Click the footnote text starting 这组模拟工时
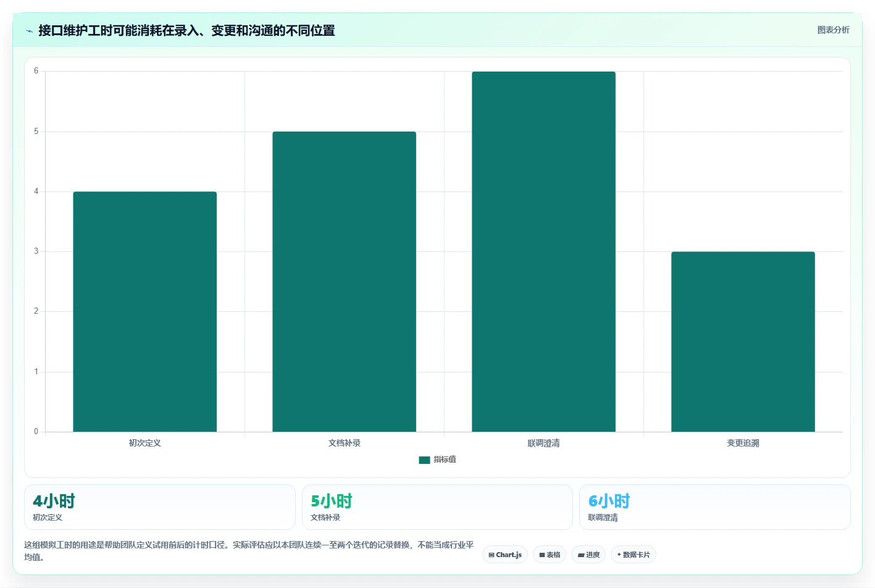This screenshot has height=588, width=875. (x=249, y=551)
